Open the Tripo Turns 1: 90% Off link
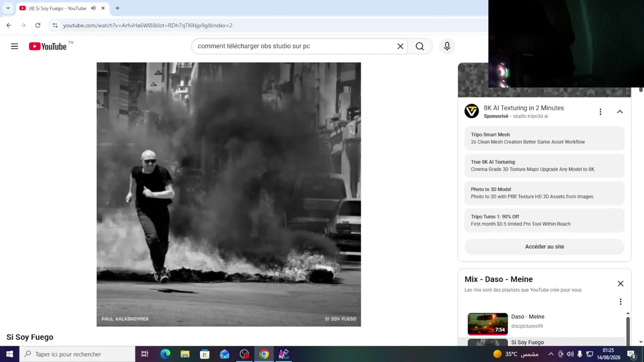Screen dimensions: 644x362 pyautogui.click(x=544, y=220)
